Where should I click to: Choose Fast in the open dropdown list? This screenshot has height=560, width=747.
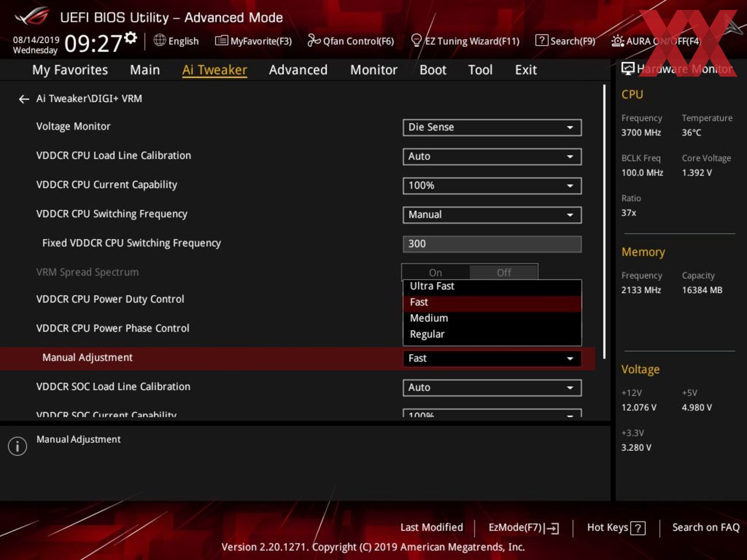coord(492,302)
